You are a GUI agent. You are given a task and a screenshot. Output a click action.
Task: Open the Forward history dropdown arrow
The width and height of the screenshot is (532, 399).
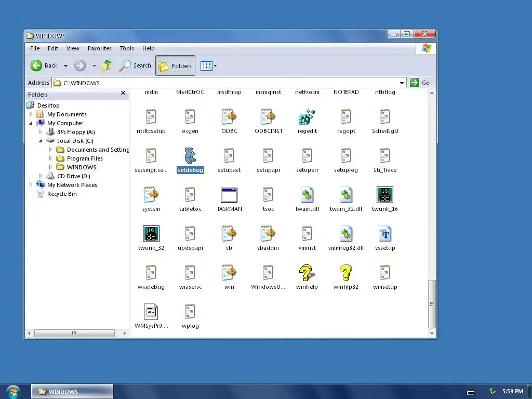94,66
